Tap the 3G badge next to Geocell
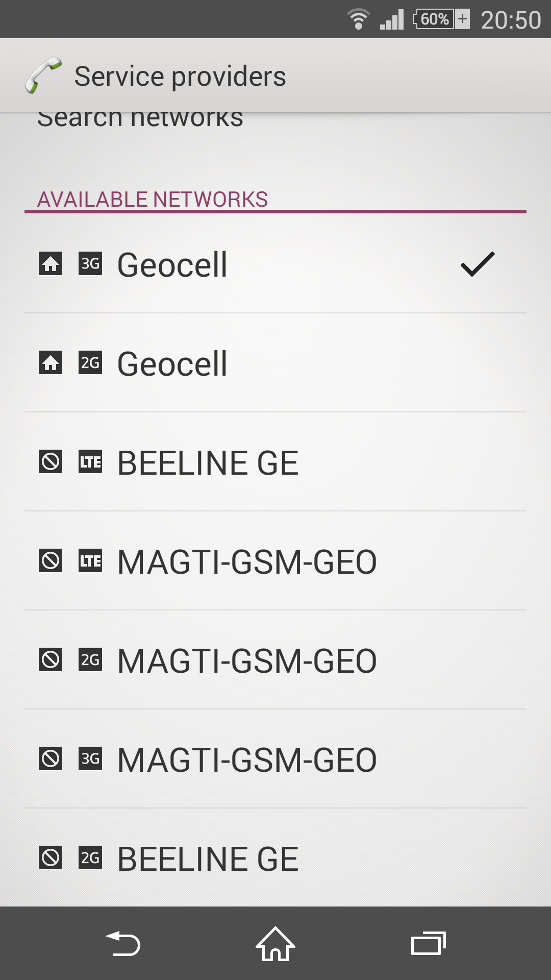The height and width of the screenshot is (980, 551). [x=90, y=264]
